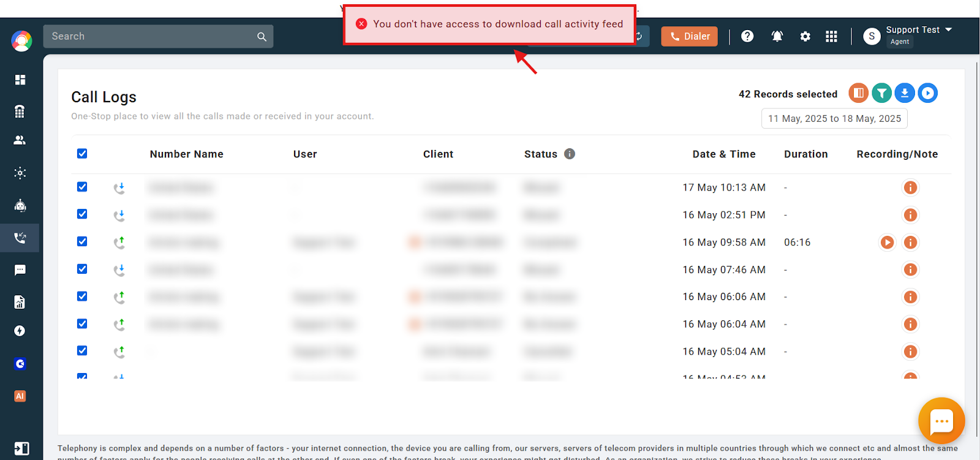Screen dimensions: 980x460
Task: Click the Recording/Note column header
Action: 897,154
